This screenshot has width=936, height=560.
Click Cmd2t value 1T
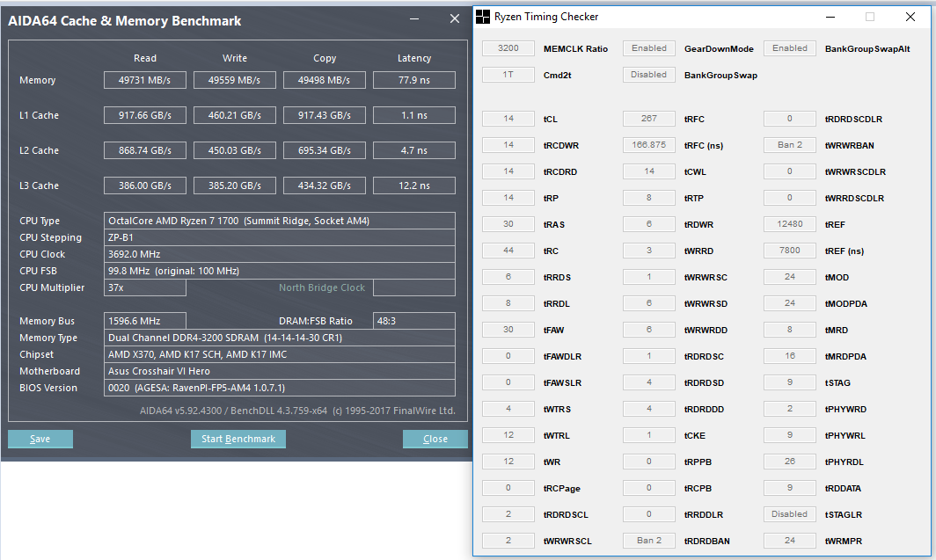(508, 75)
